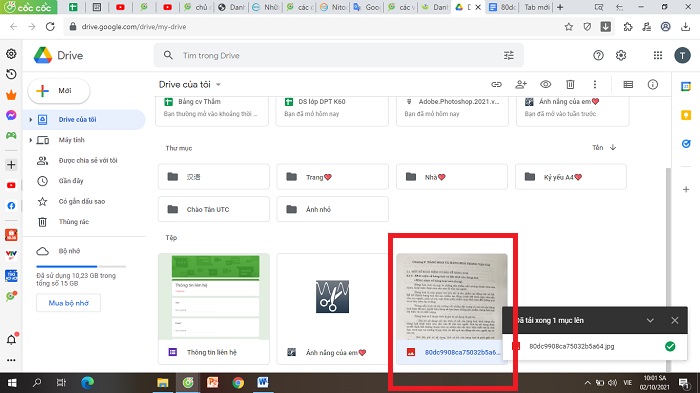
Task: Open the Nhà folder
Action: tap(452, 177)
